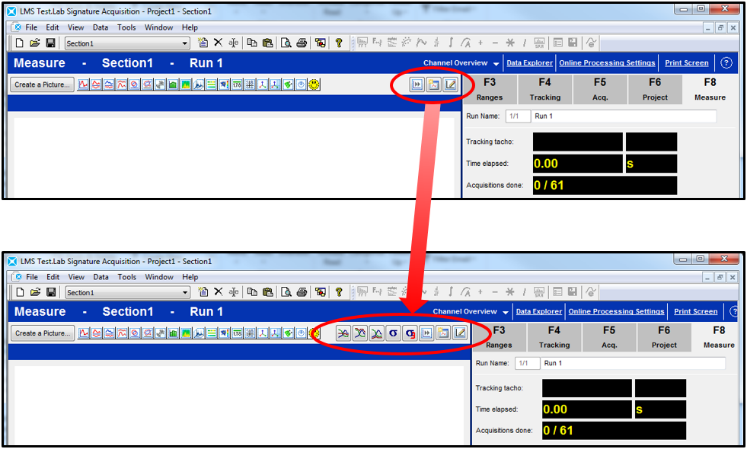747x449 pixels.
Task: Click New document icon in upper window
Action: point(20,43)
